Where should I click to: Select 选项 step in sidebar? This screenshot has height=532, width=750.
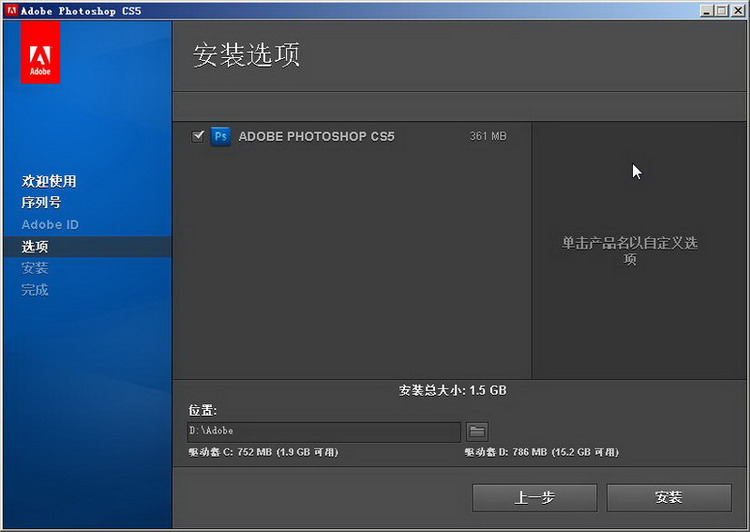[87, 247]
